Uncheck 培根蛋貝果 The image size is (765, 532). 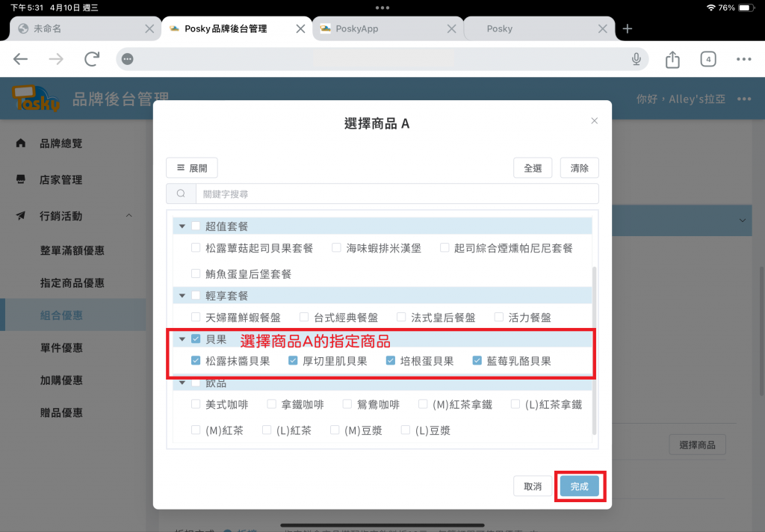point(390,361)
